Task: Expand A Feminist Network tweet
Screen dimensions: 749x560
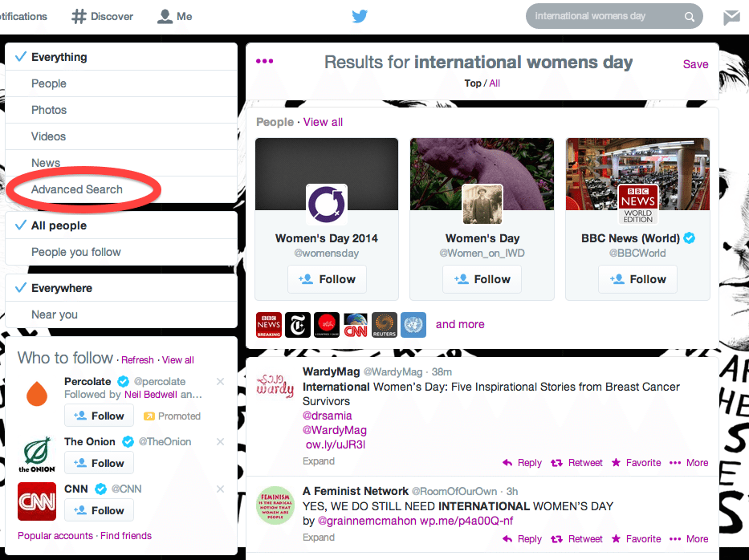Action: [319, 537]
